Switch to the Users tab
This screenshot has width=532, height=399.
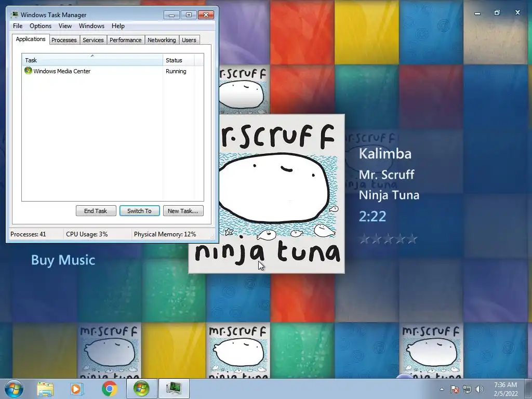click(x=189, y=40)
